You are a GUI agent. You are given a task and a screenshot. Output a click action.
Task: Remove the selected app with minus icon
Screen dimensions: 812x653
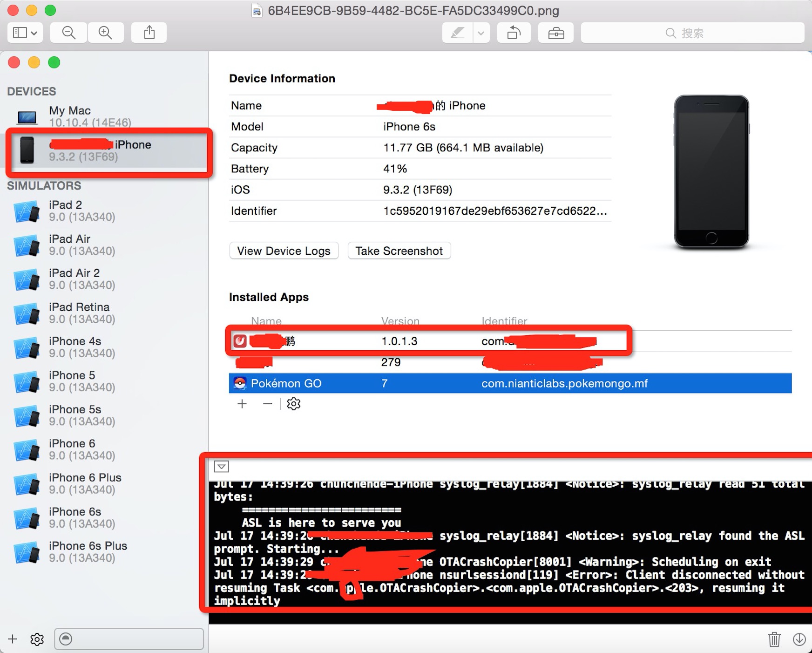[x=267, y=404]
